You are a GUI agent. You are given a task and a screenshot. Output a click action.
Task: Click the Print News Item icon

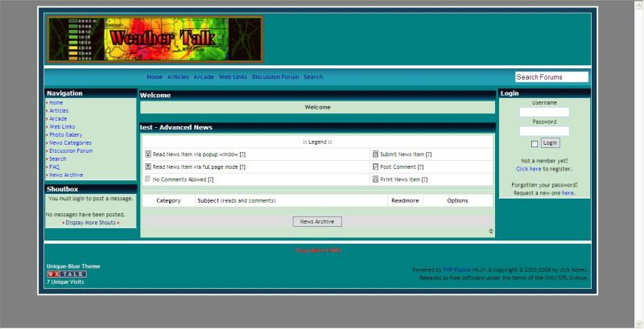[376, 179]
